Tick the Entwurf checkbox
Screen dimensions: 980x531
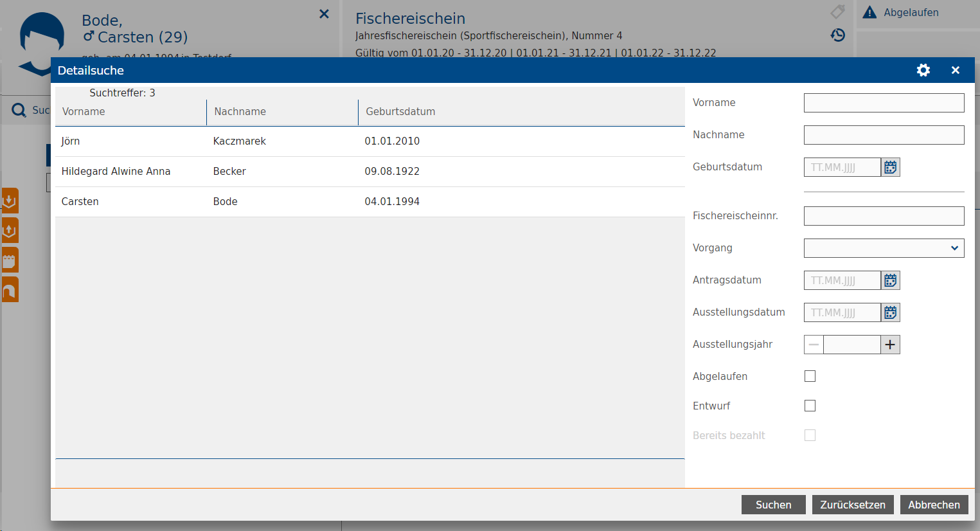click(810, 406)
